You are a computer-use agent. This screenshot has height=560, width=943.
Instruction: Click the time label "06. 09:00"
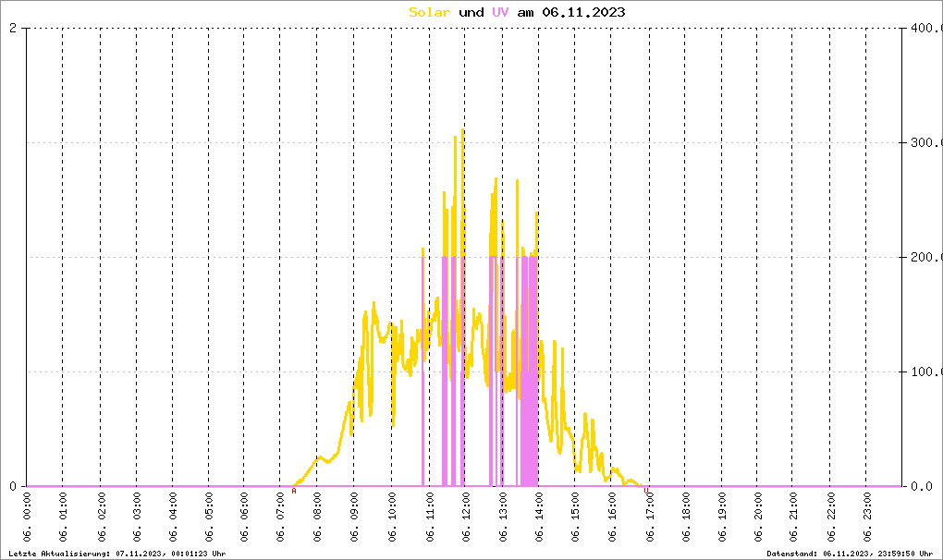(353, 517)
